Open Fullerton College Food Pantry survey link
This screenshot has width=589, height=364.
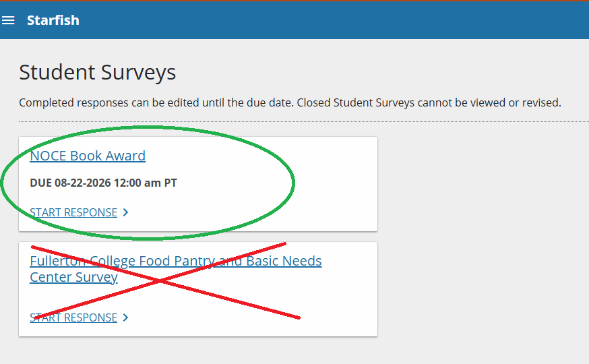(176, 269)
